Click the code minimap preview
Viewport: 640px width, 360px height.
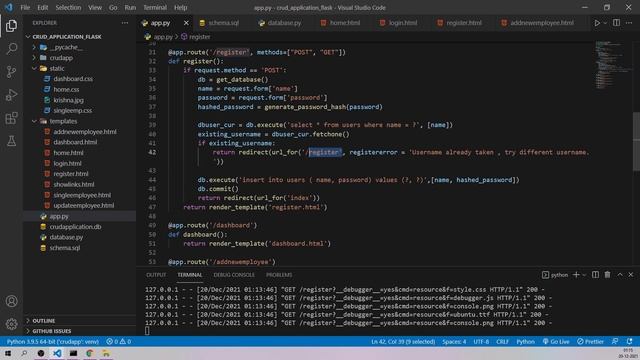click(612, 64)
